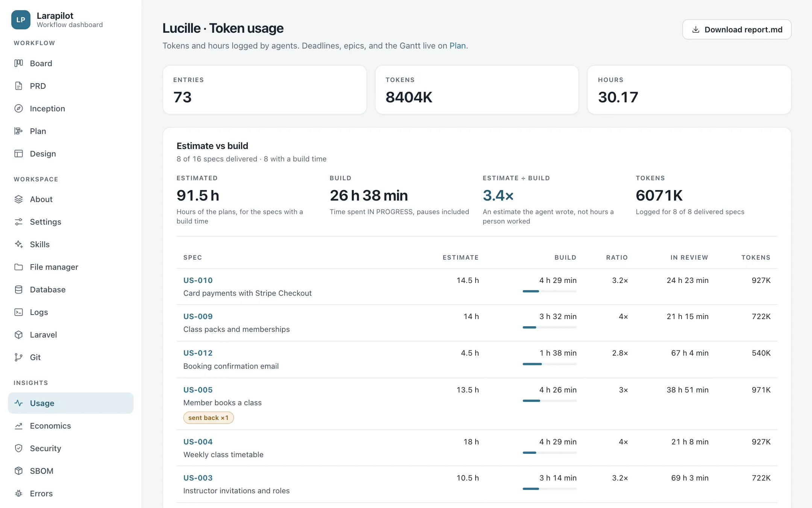Click the About layers icon

(18, 199)
